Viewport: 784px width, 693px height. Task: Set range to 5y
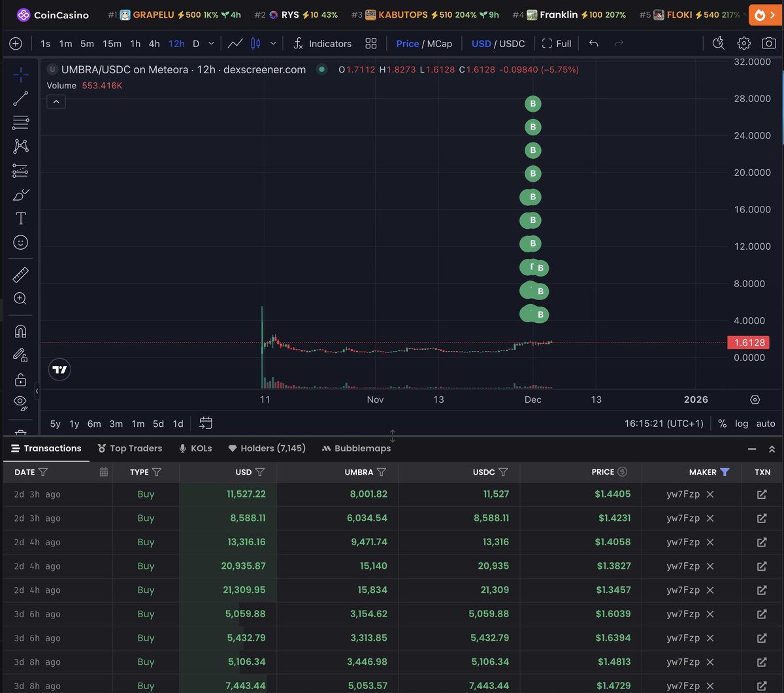[56, 424]
